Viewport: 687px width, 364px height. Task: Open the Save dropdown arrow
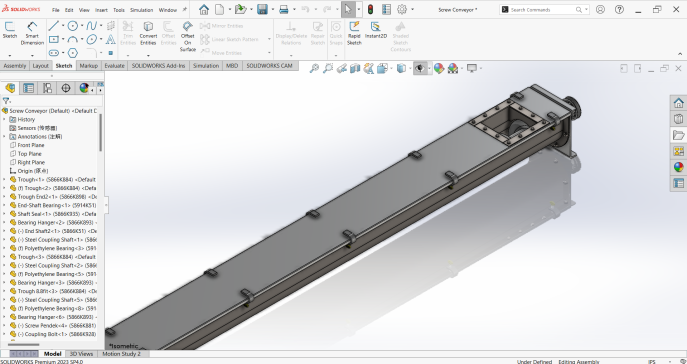273,9
